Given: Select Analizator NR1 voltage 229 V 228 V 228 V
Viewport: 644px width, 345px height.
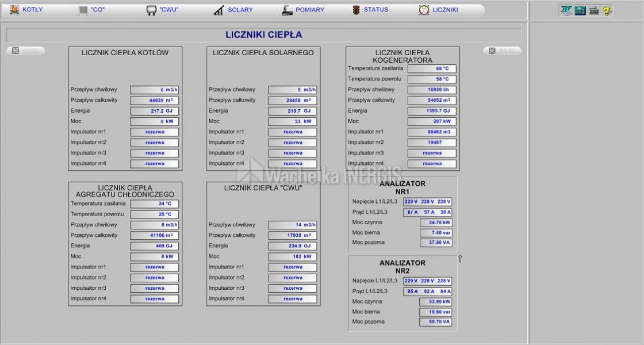Looking at the screenshot, I should (x=428, y=202).
